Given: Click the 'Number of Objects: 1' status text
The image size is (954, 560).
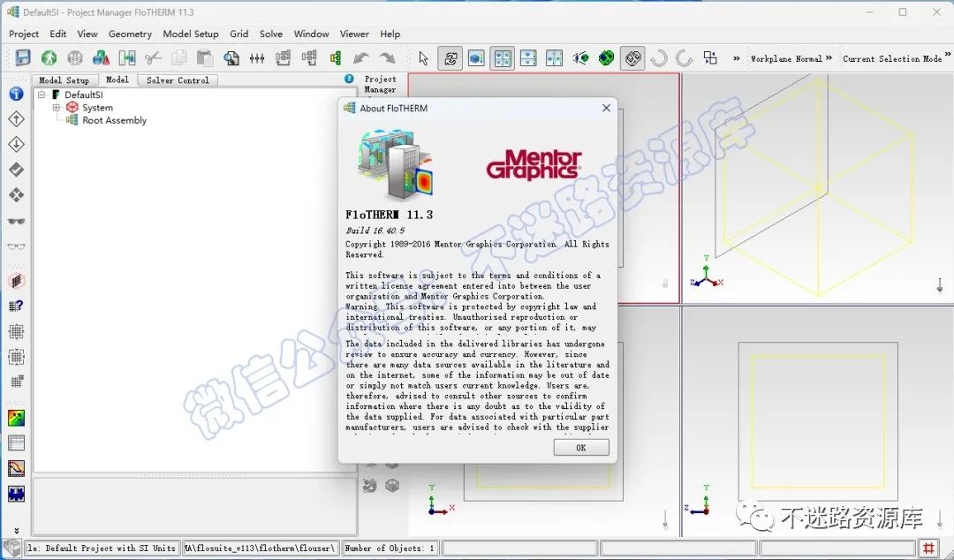Looking at the screenshot, I should point(390,548).
